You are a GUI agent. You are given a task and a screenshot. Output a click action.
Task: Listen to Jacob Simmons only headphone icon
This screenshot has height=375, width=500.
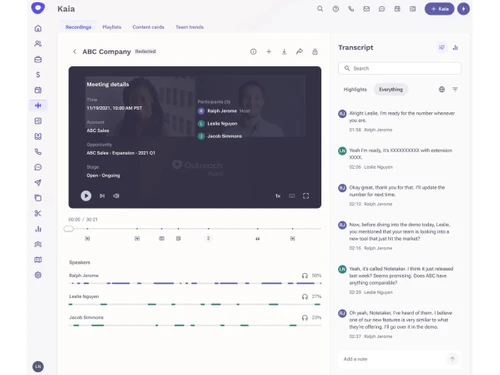[x=305, y=318]
